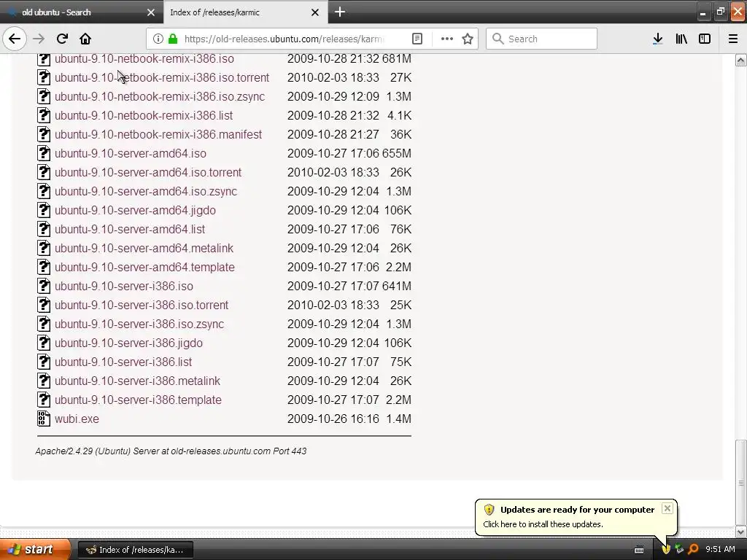Open ubuntu-9.10-server-amd64.iso.zsync link
The width and height of the screenshot is (747, 560).
146,192
